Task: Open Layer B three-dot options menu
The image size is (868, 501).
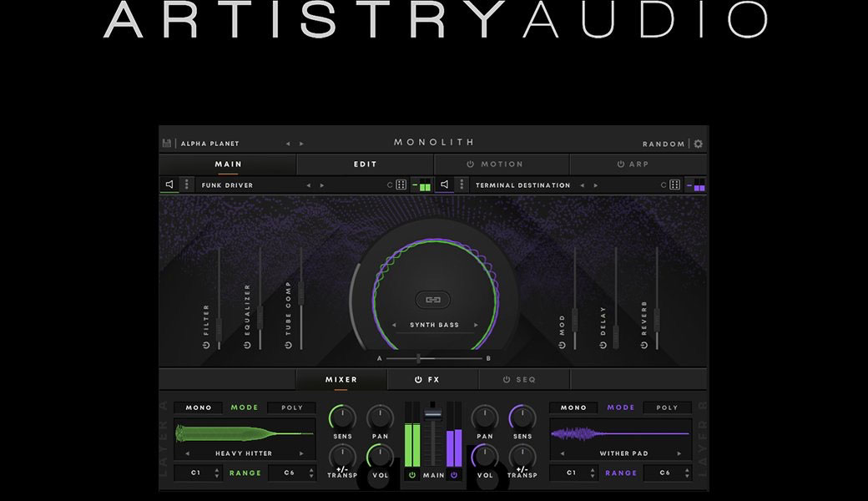Action: pos(462,185)
